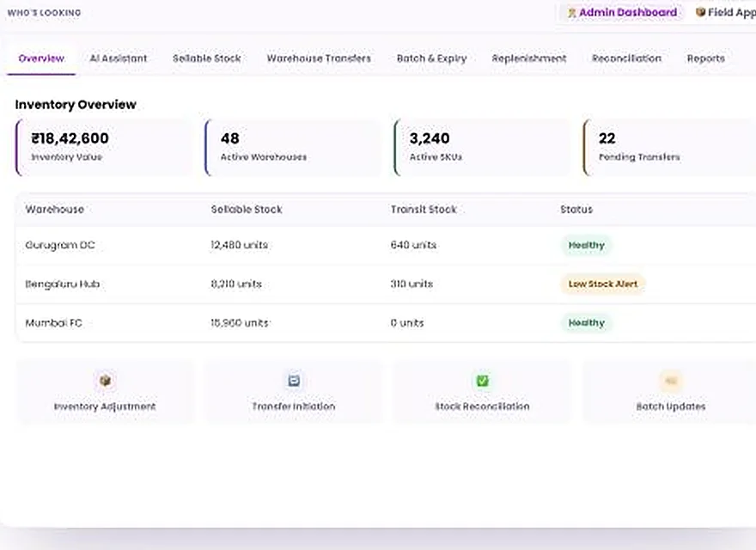
Task: Open the Stock Reconciliation action card
Action: click(483, 392)
